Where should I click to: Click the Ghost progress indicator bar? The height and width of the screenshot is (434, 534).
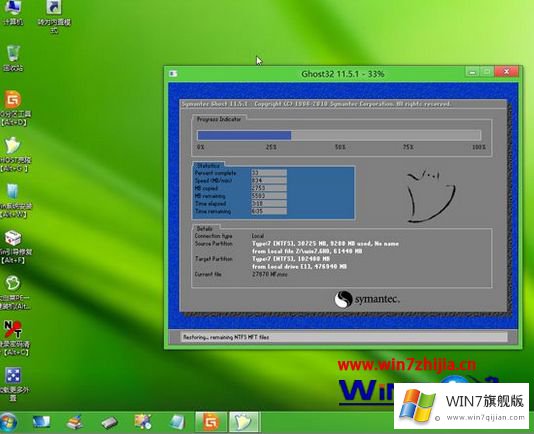[x=339, y=135]
